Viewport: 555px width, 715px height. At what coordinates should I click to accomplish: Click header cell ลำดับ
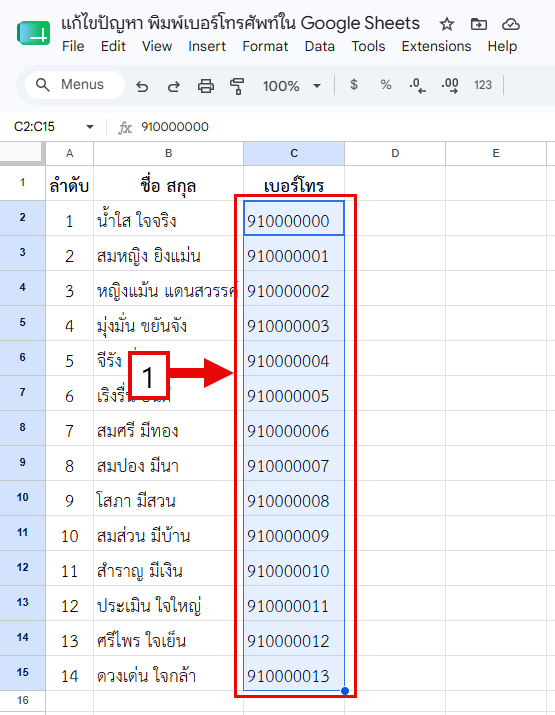tap(69, 183)
